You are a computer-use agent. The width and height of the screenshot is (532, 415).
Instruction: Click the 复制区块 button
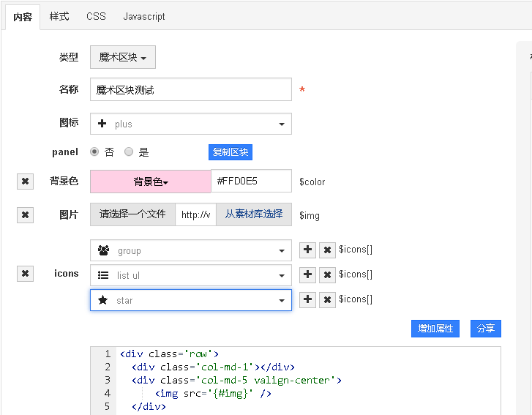pyautogui.click(x=231, y=152)
